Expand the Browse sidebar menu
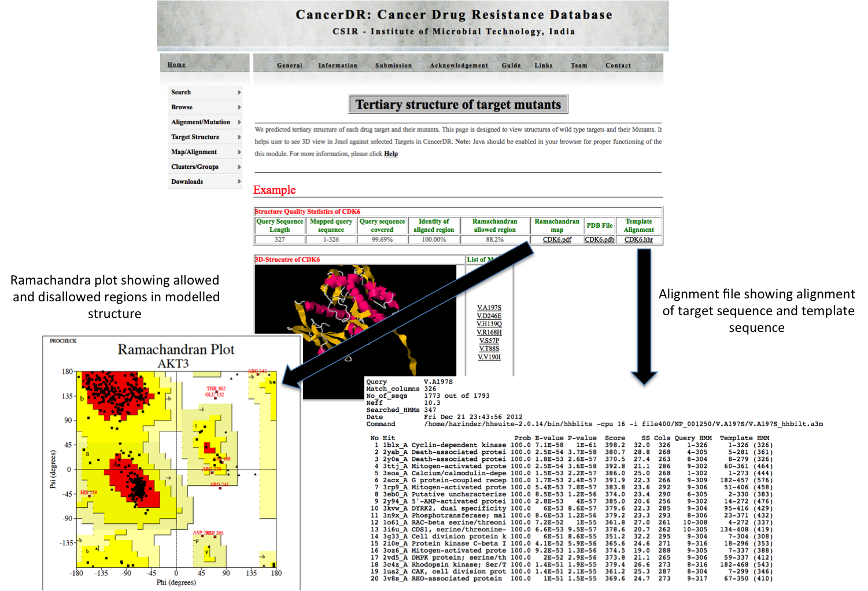 204,108
